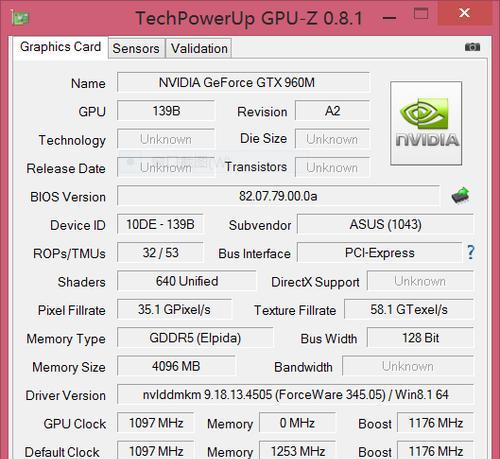Click the Shaders 640 Unified field
The height and width of the screenshot is (459, 500).
pos(187,281)
